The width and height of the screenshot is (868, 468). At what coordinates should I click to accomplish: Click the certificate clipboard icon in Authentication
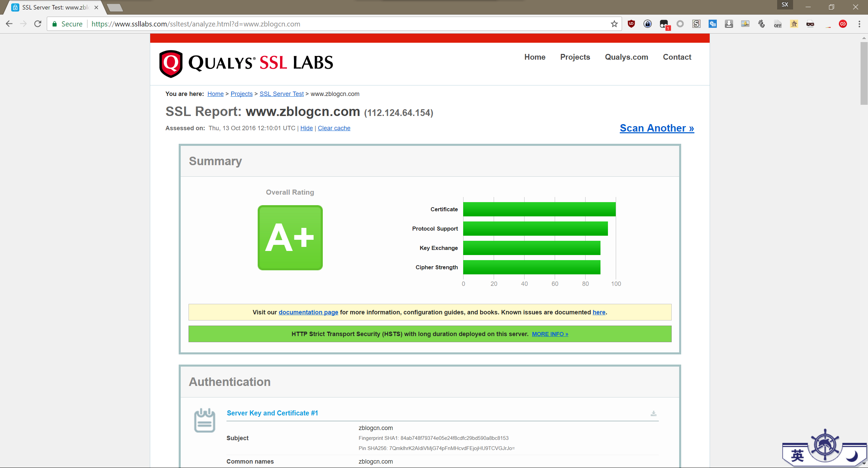tap(204, 420)
